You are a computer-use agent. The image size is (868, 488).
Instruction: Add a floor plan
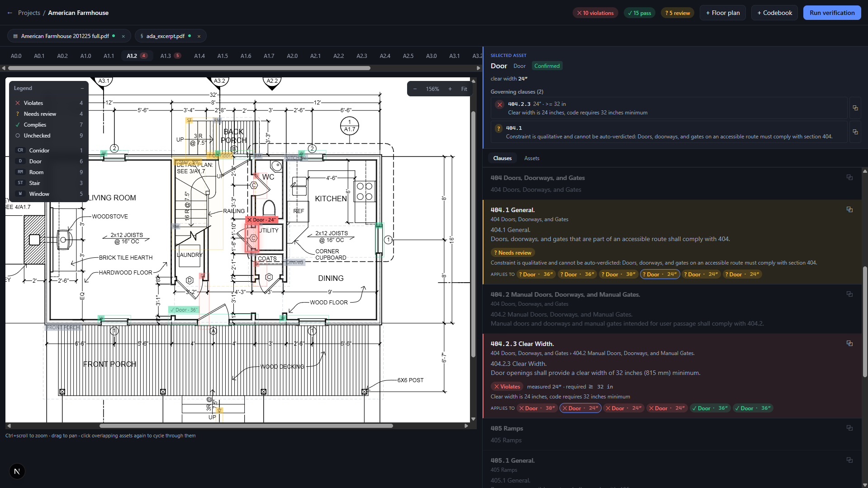(x=723, y=13)
